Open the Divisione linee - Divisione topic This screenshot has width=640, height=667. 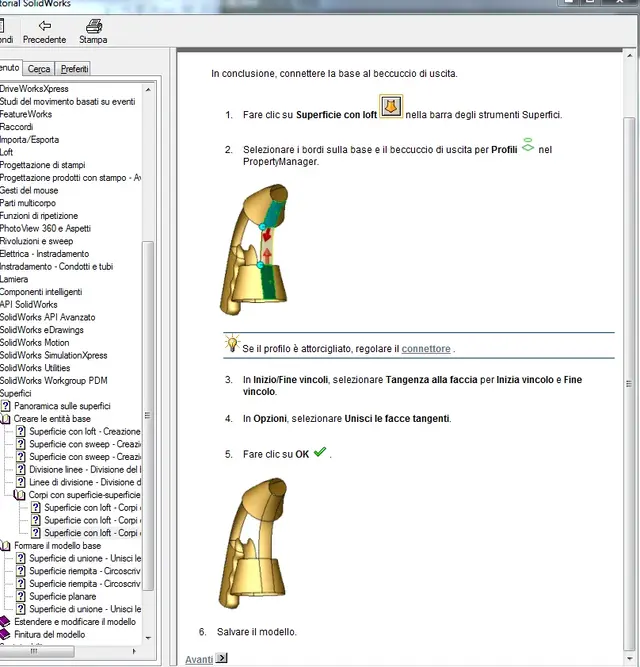click(x=85, y=470)
